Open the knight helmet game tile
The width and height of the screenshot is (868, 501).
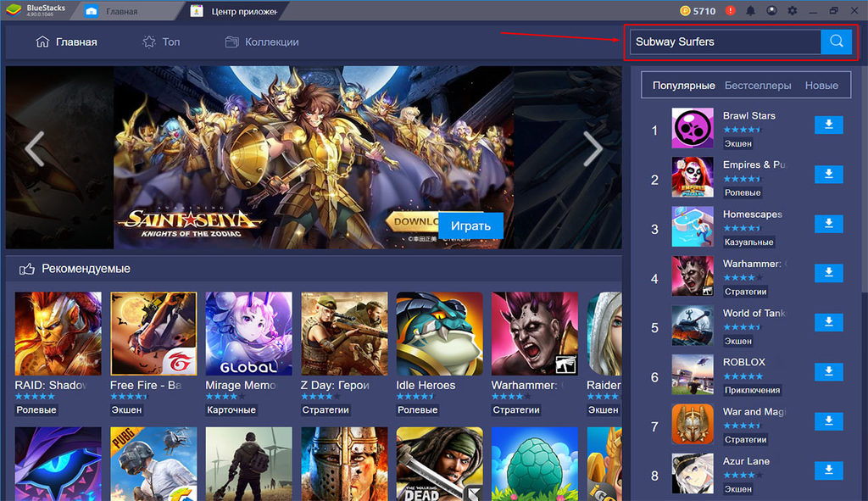pos(344,464)
